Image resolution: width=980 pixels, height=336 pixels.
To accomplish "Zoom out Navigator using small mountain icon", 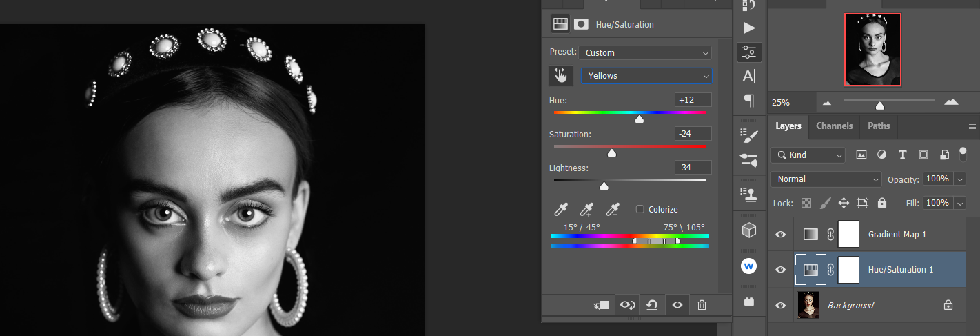I will point(827,103).
